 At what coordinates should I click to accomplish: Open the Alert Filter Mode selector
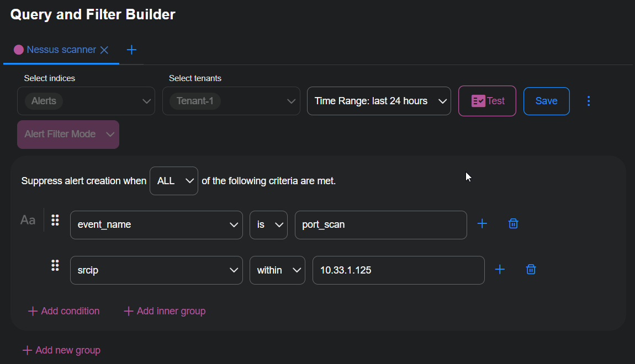(68, 134)
